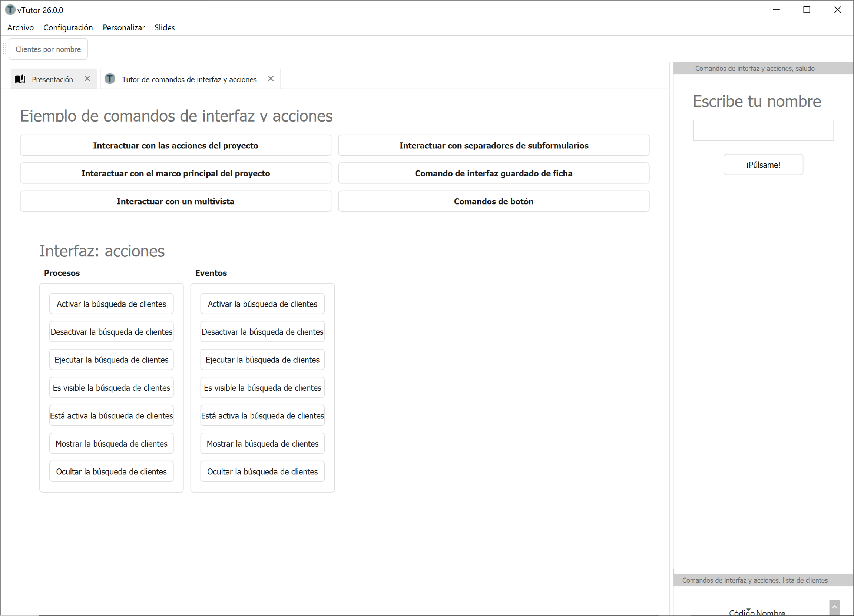Click the scroll-up arrow in clients list
The width and height of the screenshot is (854, 616).
(834, 607)
